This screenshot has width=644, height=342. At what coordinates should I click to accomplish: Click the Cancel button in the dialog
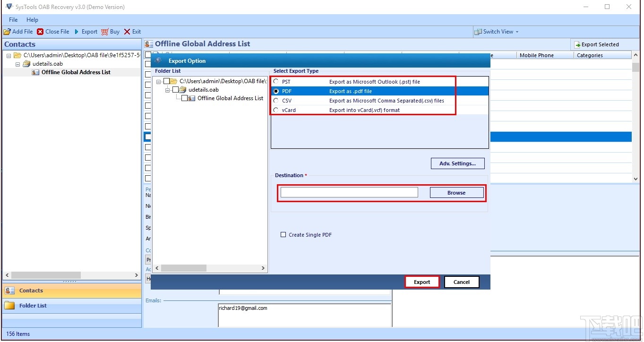(x=462, y=282)
